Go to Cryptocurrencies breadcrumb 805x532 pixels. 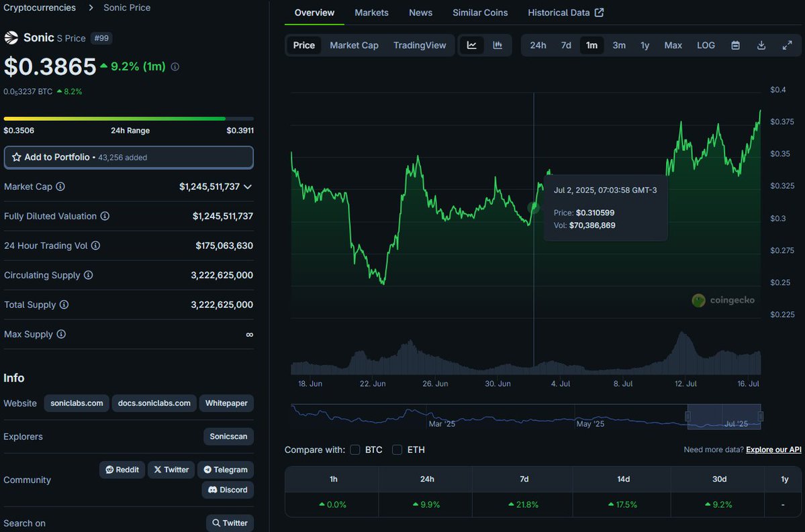[x=40, y=7]
